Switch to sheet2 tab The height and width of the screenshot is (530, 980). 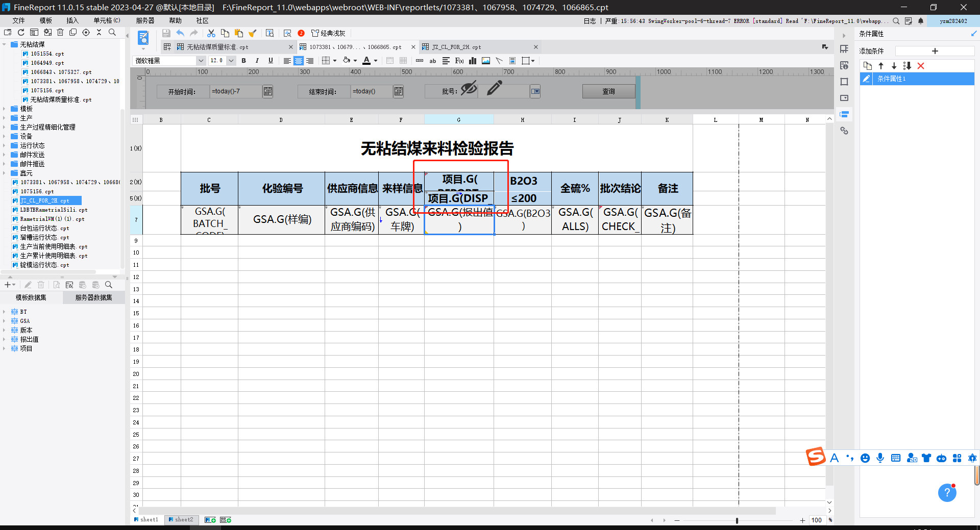181,519
